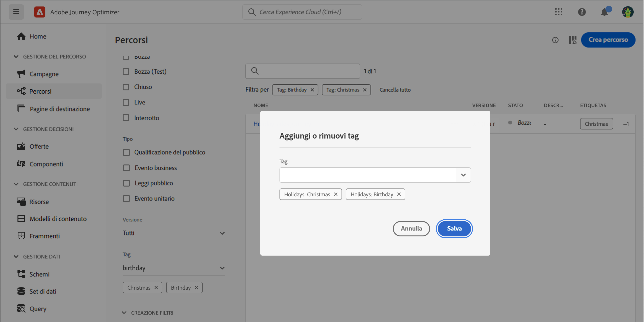Screen dimensions: 644x322
Task: Go to Campagne in sidebar
Action: [44, 74]
